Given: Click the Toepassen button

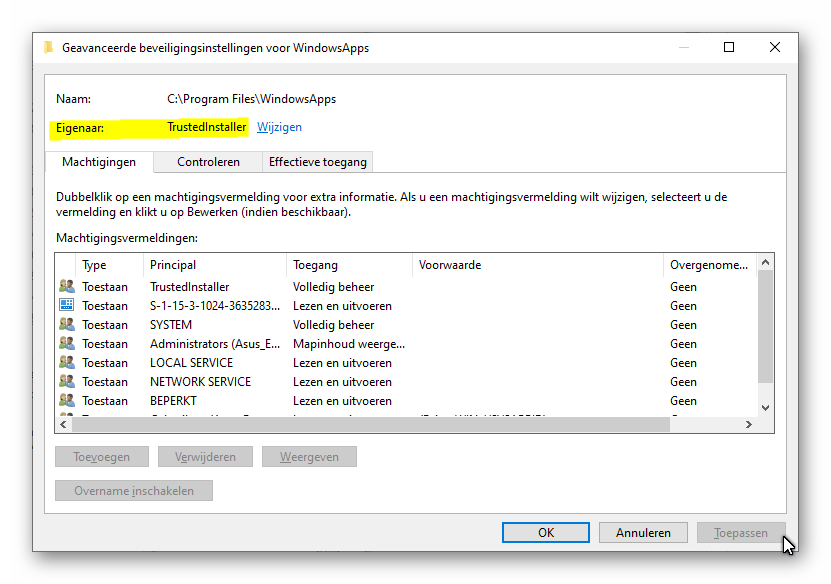Looking at the screenshot, I should (x=741, y=533).
